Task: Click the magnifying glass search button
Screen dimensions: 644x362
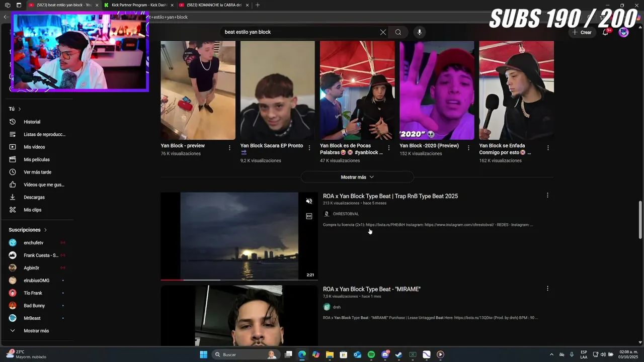Action: [x=398, y=32]
